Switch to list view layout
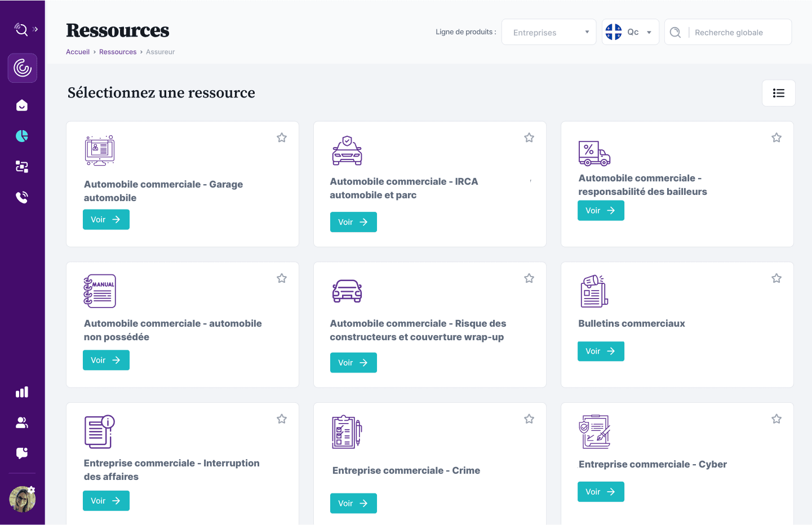 pyautogui.click(x=778, y=93)
